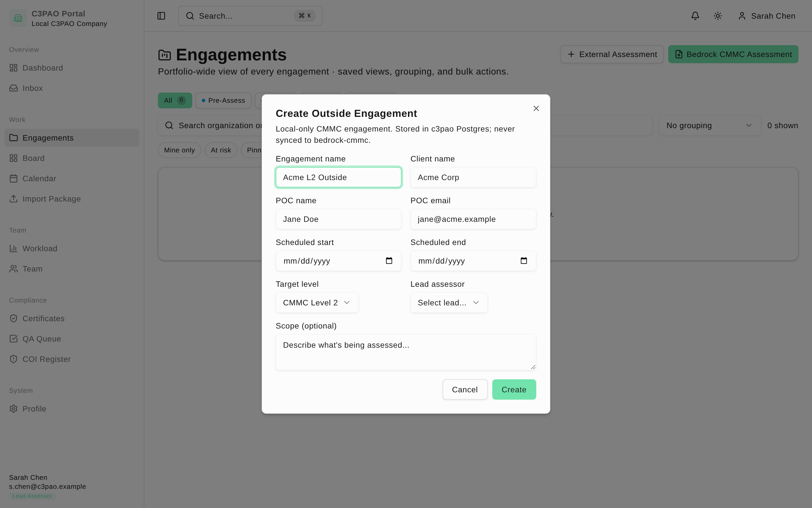
Task: Click the Engagement name input field
Action: click(338, 177)
